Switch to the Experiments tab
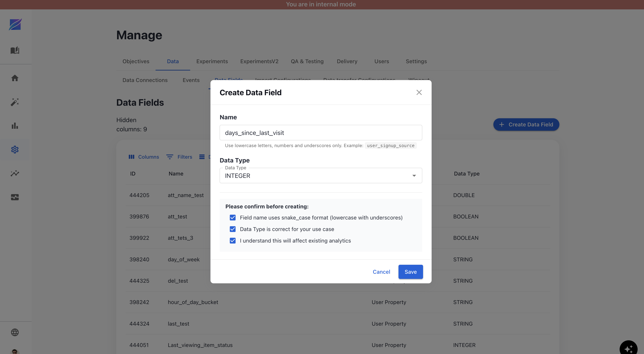The image size is (644, 354). (212, 61)
